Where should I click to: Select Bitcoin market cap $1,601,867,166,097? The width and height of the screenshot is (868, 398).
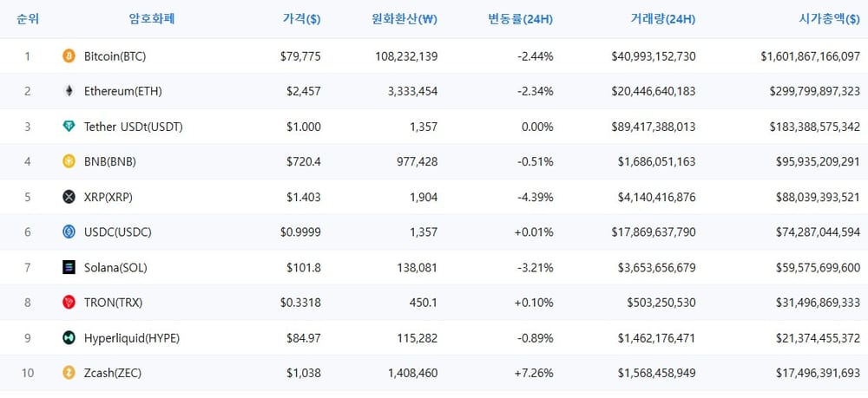[x=811, y=56]
